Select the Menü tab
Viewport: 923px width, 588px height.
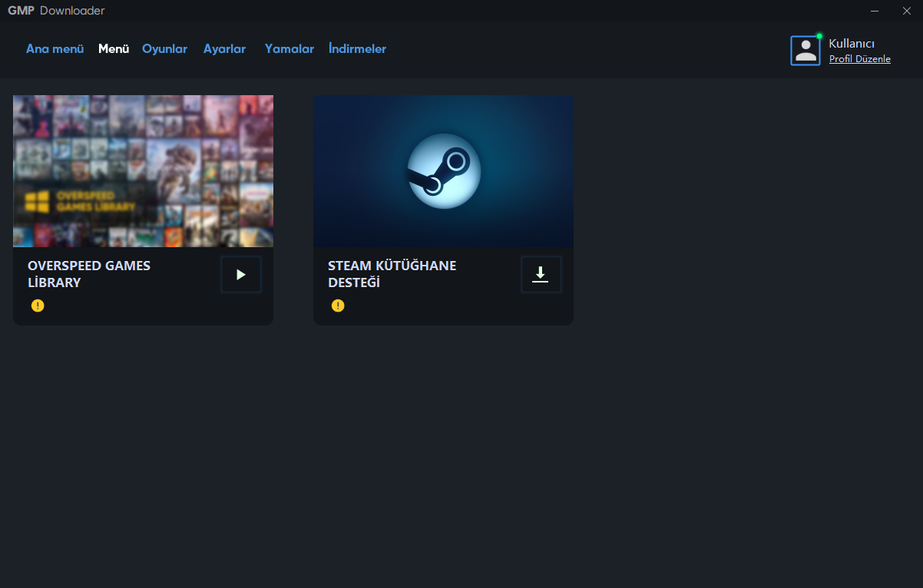tap(114, 49)
